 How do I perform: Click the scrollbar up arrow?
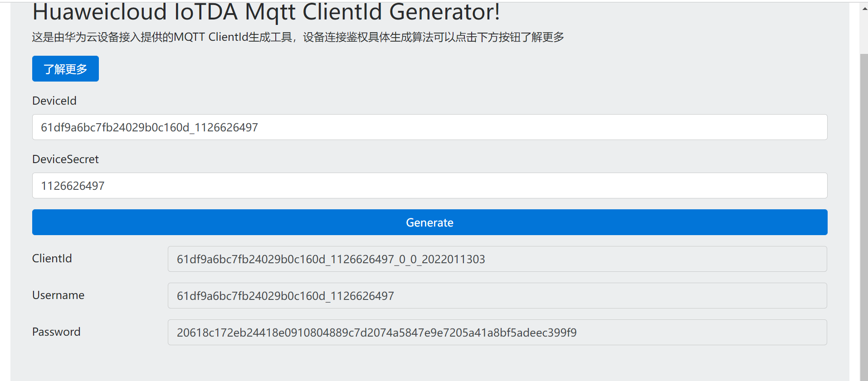tap(864, 8)
